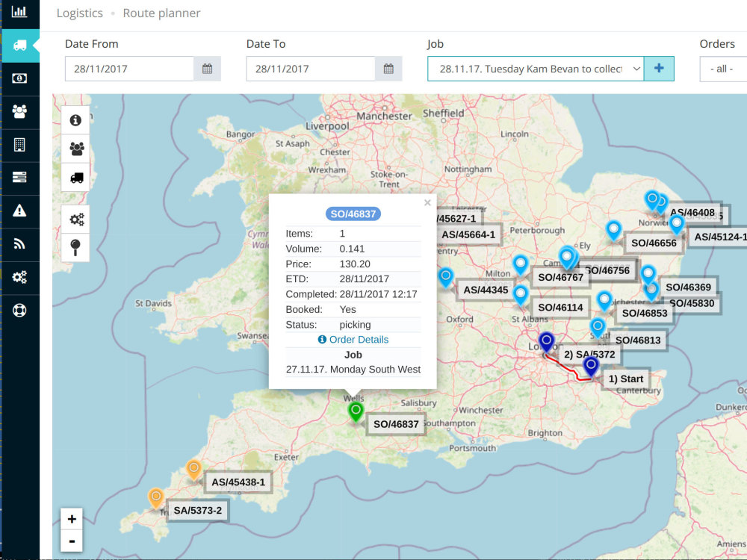This screenshot has width=747, height=560.
Task: Open the RSS feed sidebar icon
Action: (19, 244)
